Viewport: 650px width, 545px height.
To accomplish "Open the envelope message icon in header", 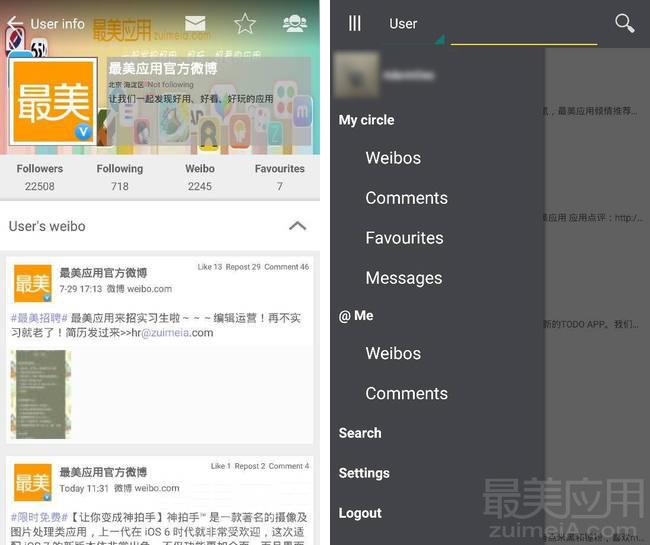I will [x=195, y=23].
